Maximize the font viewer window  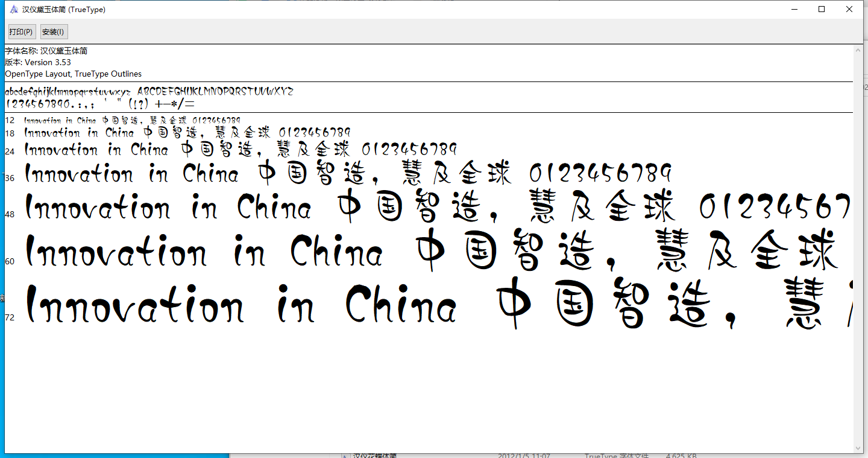point(822,9)
